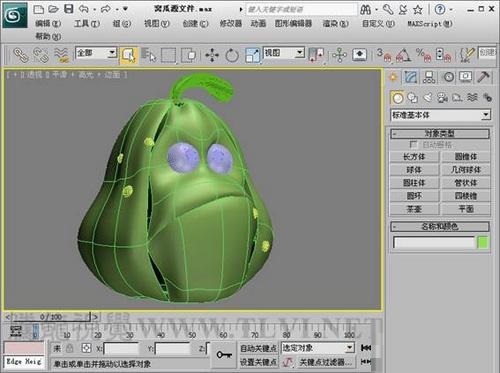The width and height of the screenshot is (500, 373).
Task: Select the Systems category gear icon
Action: 487,98
